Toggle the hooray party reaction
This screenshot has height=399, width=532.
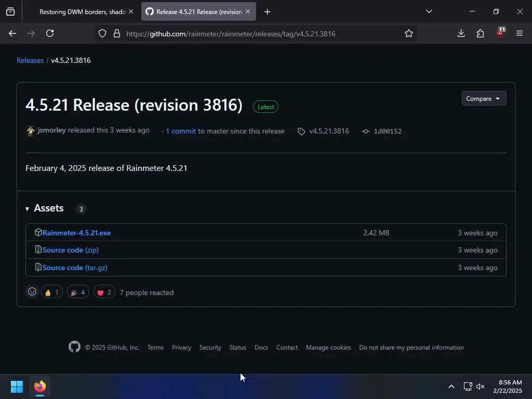[x=78, y=292]
